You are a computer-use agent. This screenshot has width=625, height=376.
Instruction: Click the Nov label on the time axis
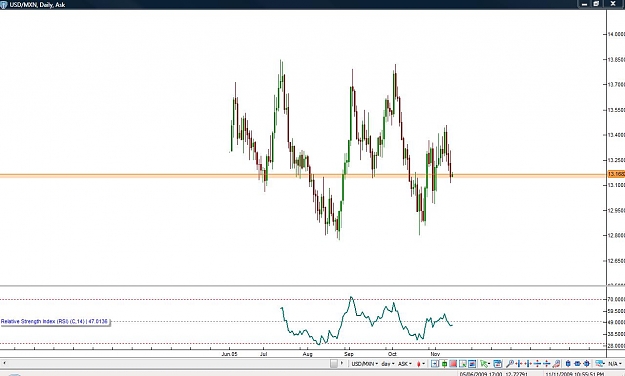[x=435, y=354]
